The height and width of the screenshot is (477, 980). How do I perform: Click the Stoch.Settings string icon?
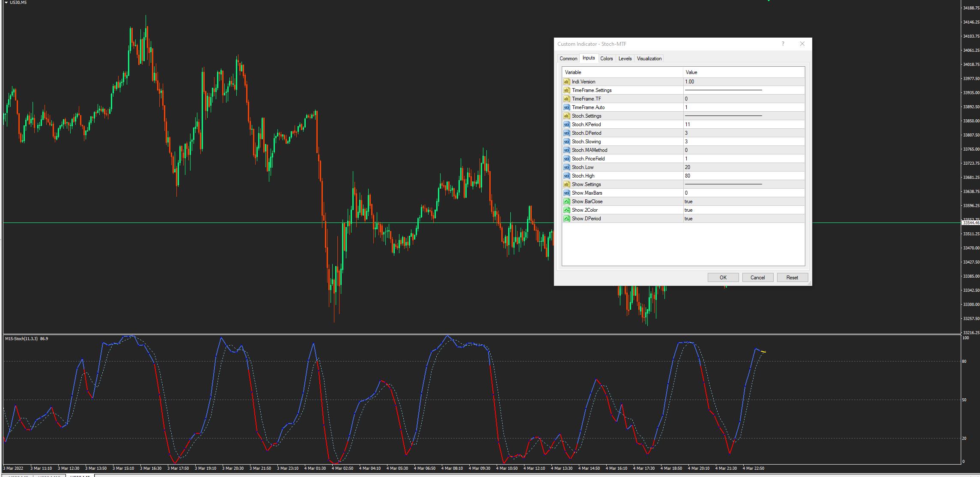[x=567, y=116]
